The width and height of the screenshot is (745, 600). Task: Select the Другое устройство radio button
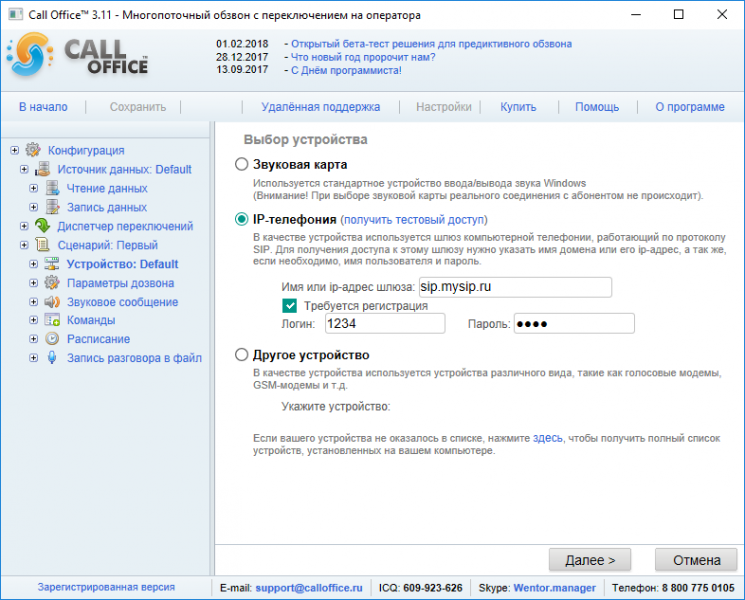241,355
